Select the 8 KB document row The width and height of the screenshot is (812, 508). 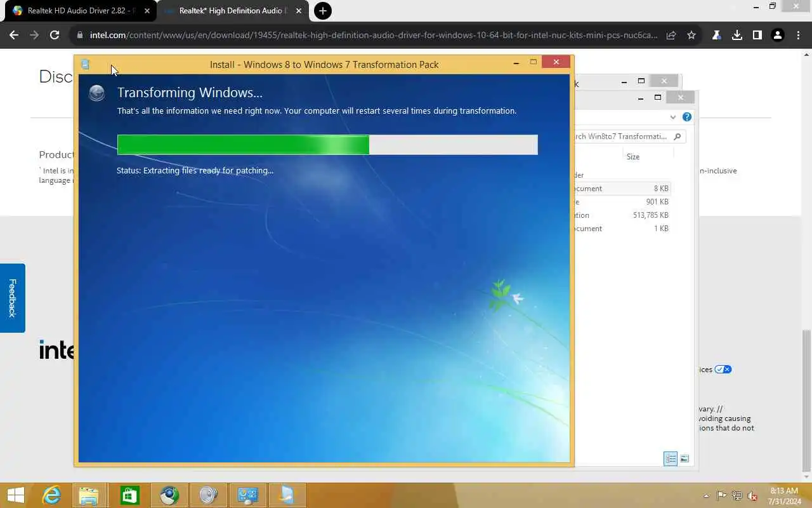click(x=622, y=189)
